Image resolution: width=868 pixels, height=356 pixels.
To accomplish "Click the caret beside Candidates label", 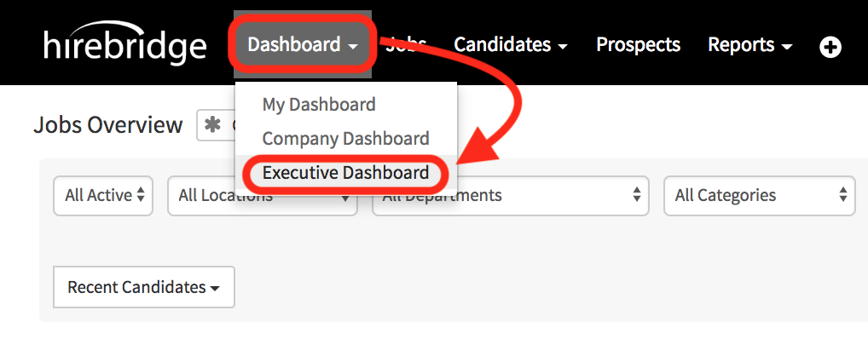I will click(563, 48).
